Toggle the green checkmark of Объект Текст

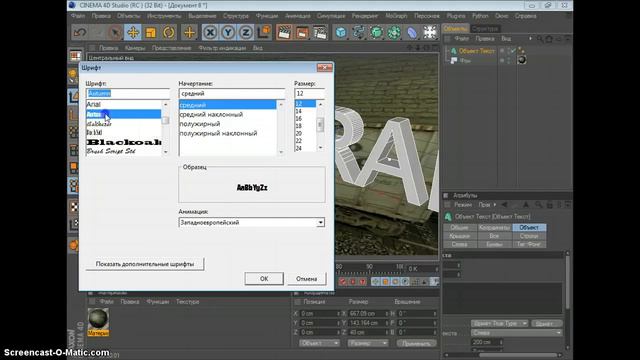click(x=513, y=51)
